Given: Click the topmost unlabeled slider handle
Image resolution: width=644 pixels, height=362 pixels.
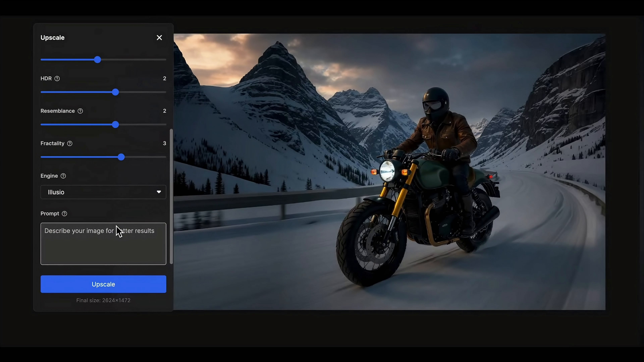Looking at the screenshot, I should click(97, 60).
